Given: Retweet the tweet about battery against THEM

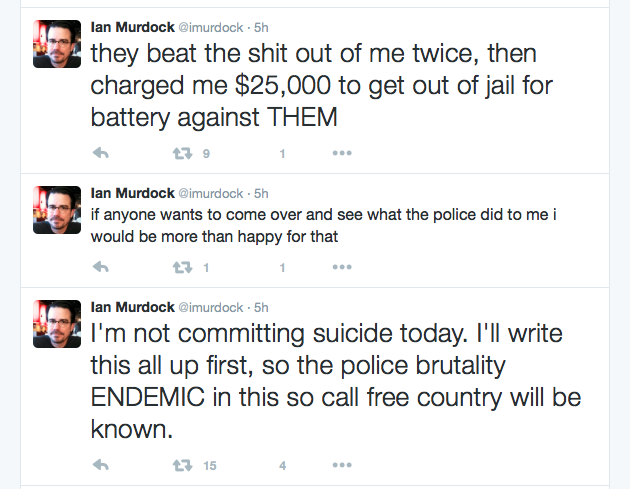Looking at the screenshot, I should point(182,154).
